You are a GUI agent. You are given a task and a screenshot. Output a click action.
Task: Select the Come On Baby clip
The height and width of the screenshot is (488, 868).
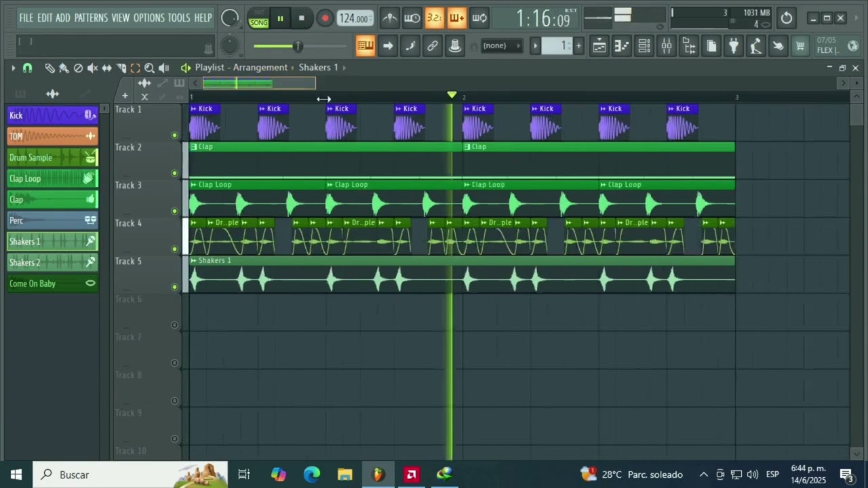click(x=53, y=283)
